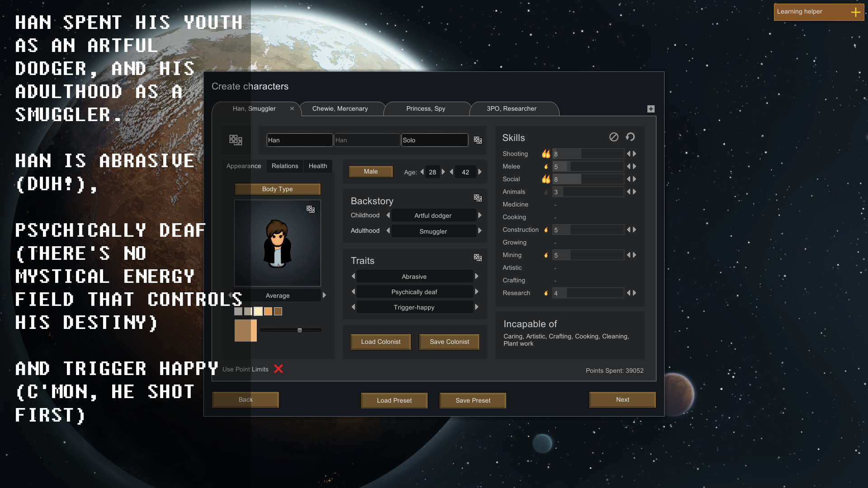The height and width of the screenshot is (488, 868).
Task: Select next Adulthood backstory arrow
Action: 480,230
